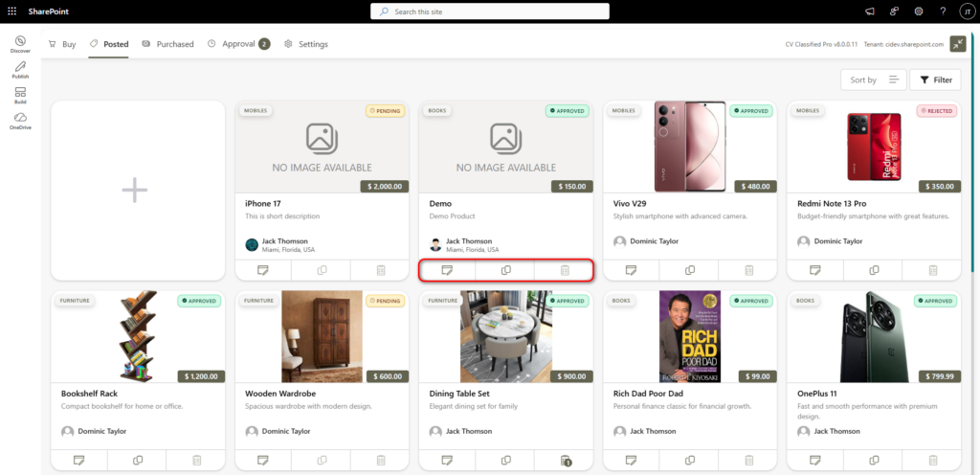Edit the Wooden Wardrobe listing

coord(263,460)
